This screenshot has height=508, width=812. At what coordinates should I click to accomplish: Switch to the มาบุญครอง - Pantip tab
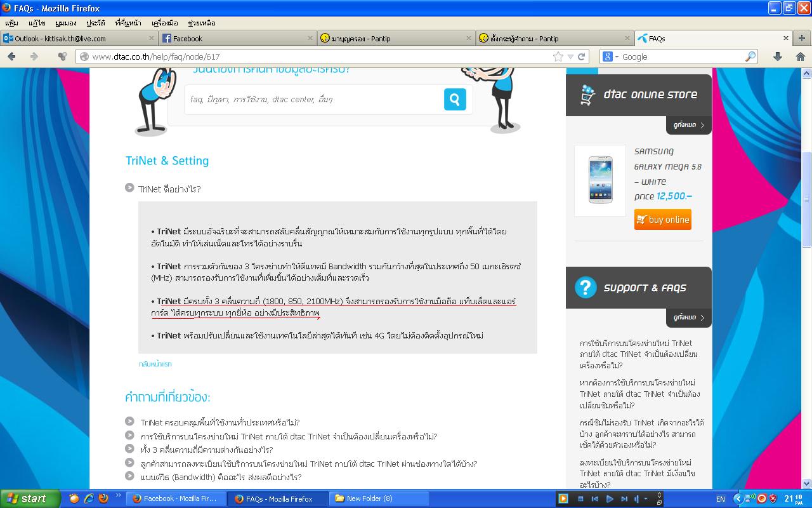pyautogui.click(x=396, y=38)
